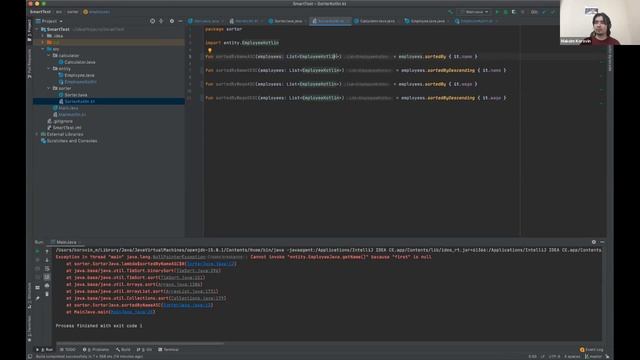This screenshot has height=360, width=640.
Task: Select Scratches and Consoles node
Action: click(x=72, y=141)
